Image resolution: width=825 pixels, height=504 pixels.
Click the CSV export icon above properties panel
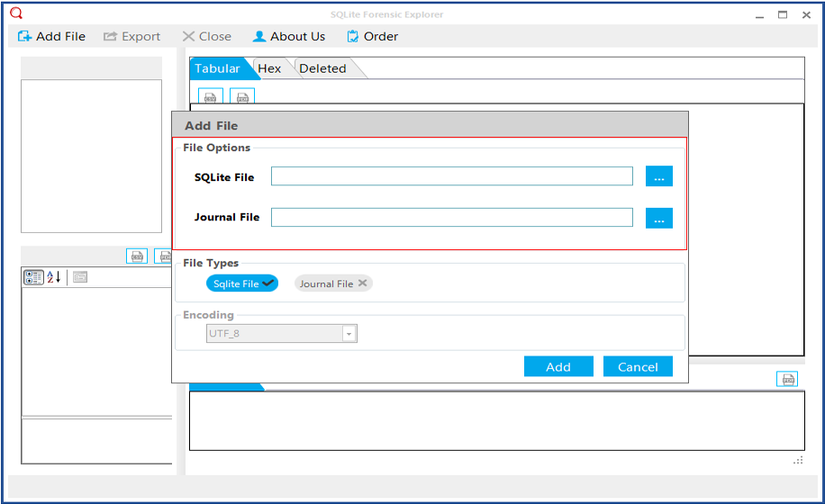click(x=137, y=256)
